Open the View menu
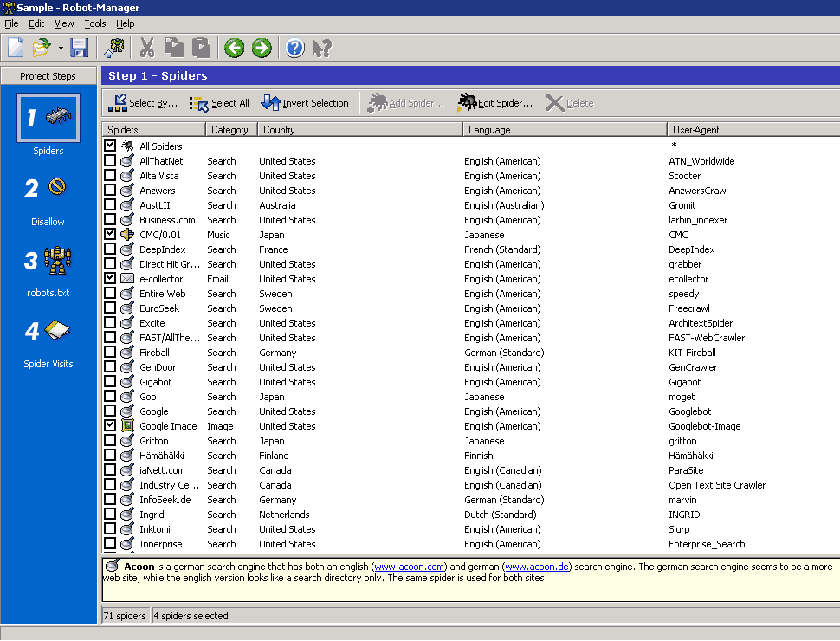 click(64, 24)
